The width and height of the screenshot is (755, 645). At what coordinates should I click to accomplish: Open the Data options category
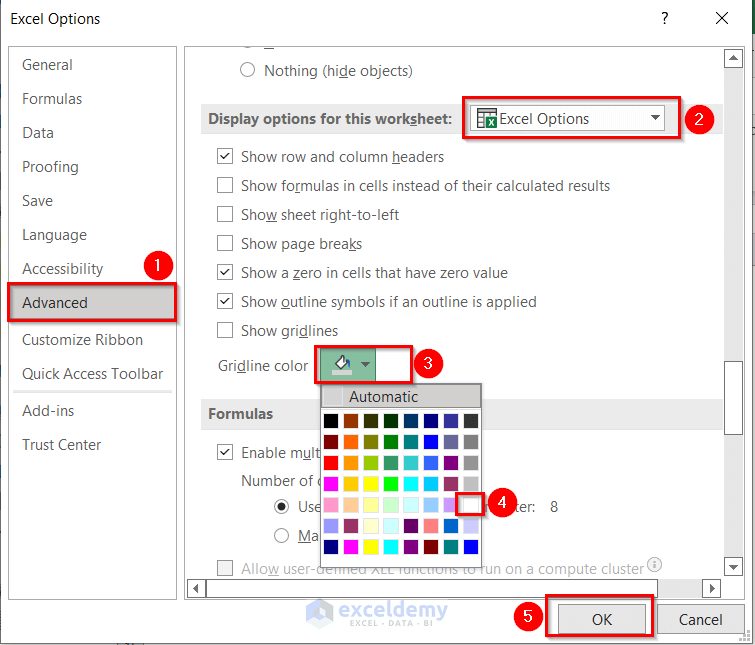click(x=38, y=133)
